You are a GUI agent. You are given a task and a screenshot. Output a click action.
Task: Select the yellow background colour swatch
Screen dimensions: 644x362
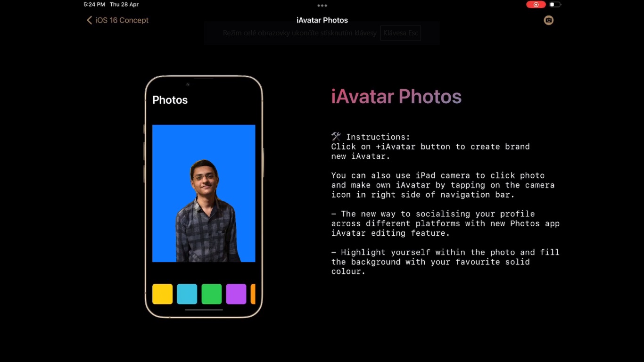coord(163,294)
